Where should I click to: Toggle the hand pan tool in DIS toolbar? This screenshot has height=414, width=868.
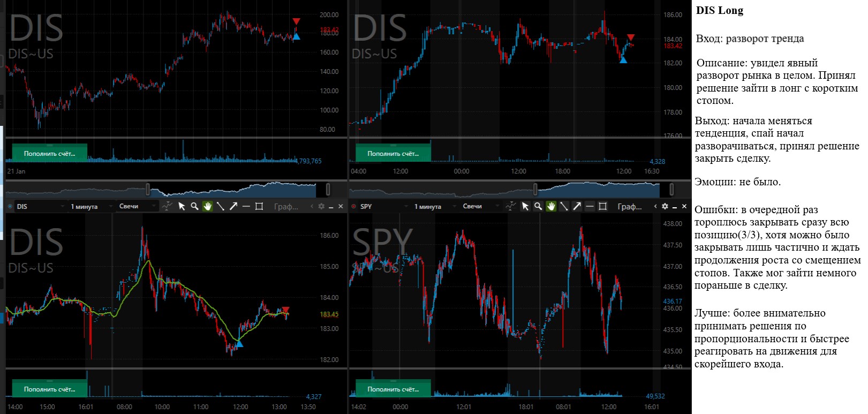208,206
